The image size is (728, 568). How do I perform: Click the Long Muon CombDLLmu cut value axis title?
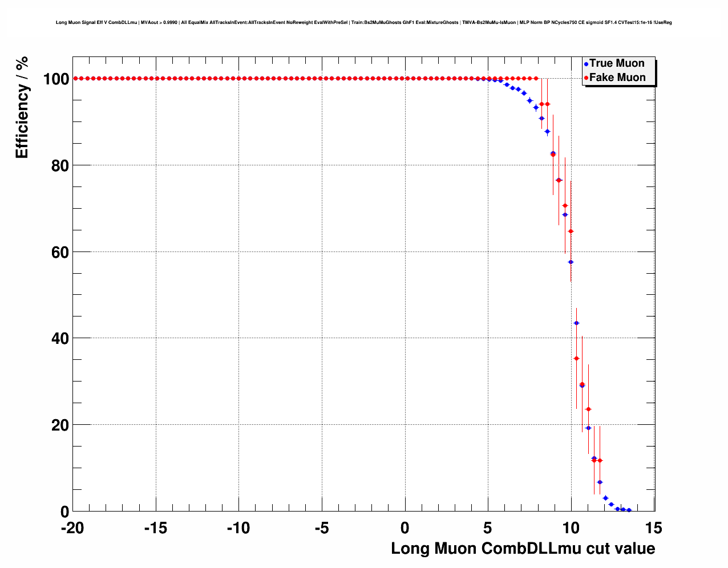(523, 549)
